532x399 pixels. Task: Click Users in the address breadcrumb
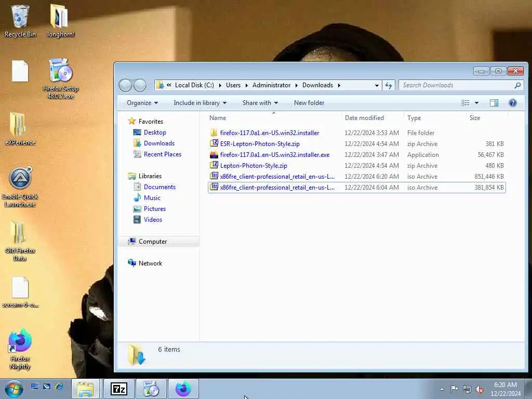tap(233, 85)
